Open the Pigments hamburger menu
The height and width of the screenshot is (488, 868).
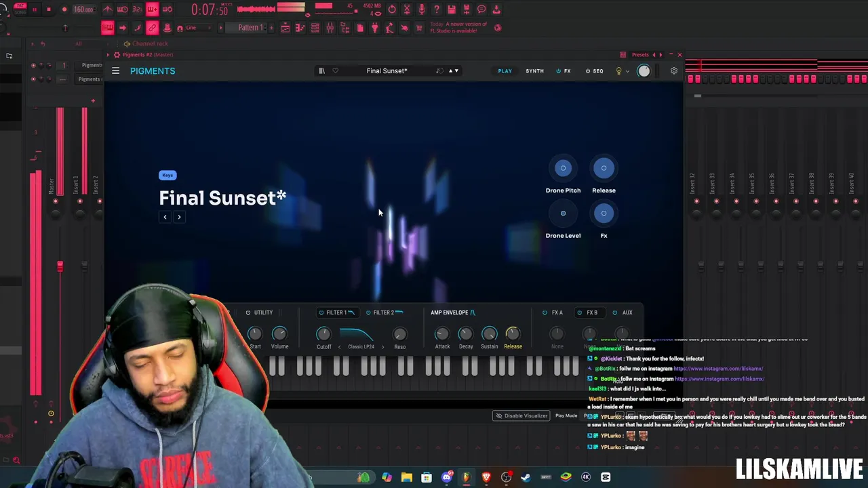click(x=116, y=70)
